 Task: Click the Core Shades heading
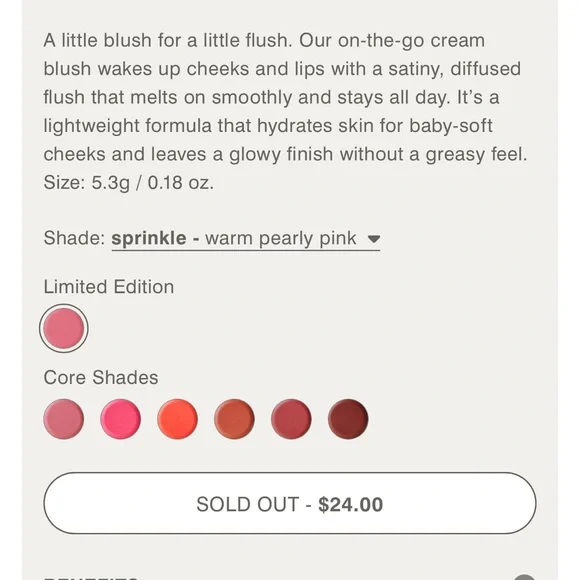(101, 378)
